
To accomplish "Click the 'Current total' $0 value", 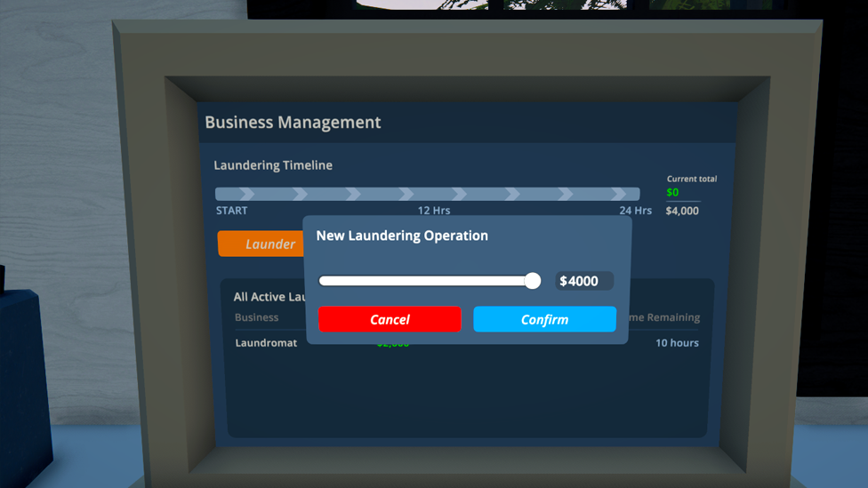I will 672,192.
